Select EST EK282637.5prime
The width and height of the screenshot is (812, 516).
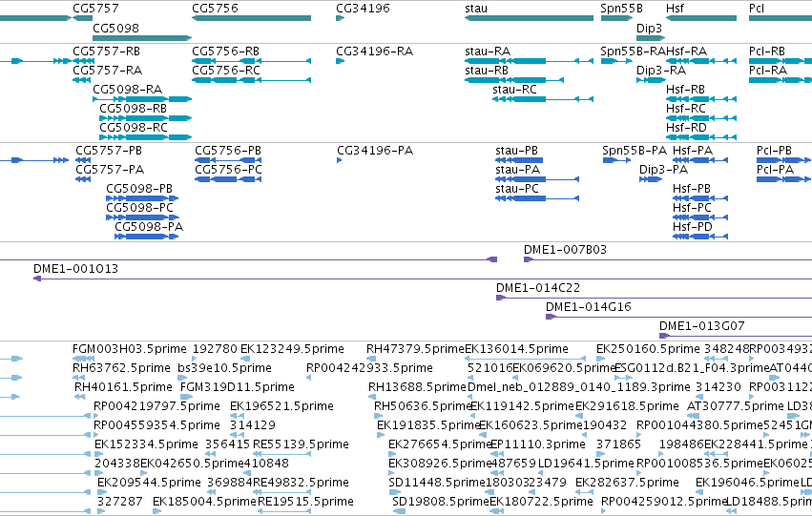pyautogui.click(x=627, y=483)
